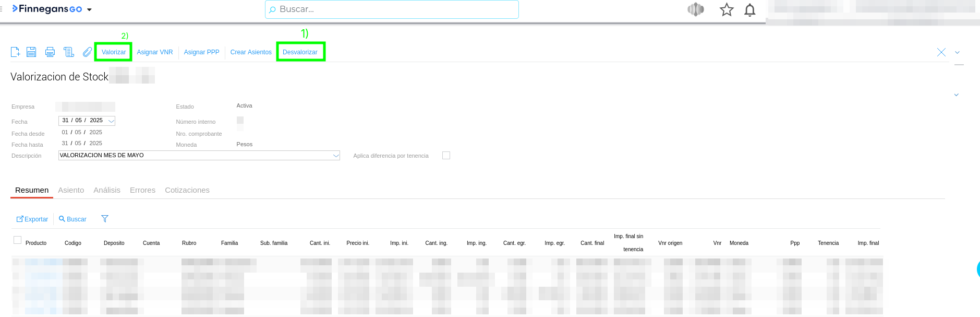Viewport: 980px width, 317px height.
Task: Click the paperclip attachment icon
Action: coord(87,52)
